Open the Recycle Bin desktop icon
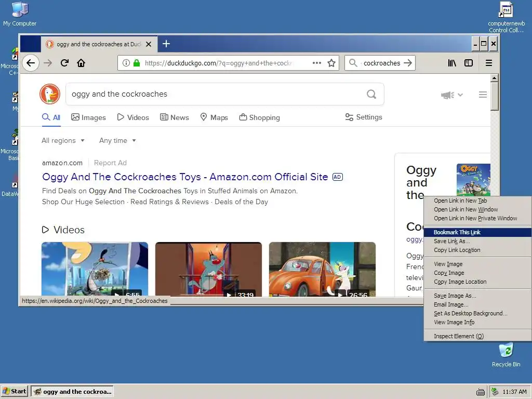Image resolution: width=532 pixels, height=399 pixels. tap(506, 355)
